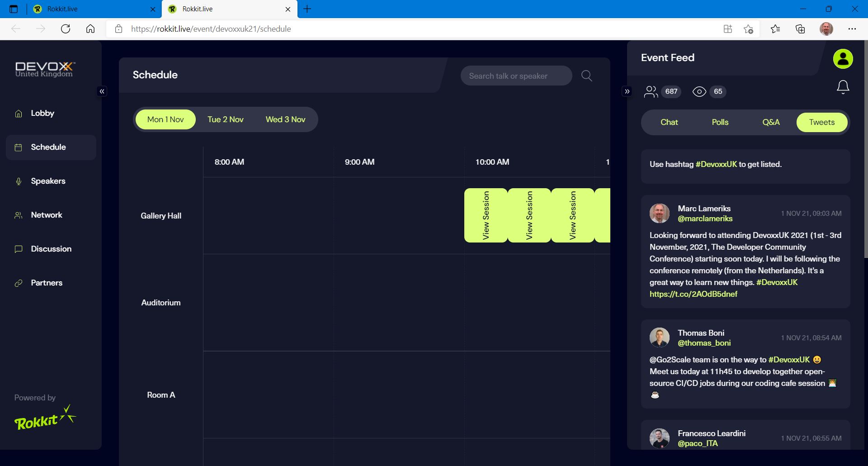The width and height of the screenshot is (868, 466).
Task: Click the search magnifier icon in Schedule
Action: tap(586, 76)
